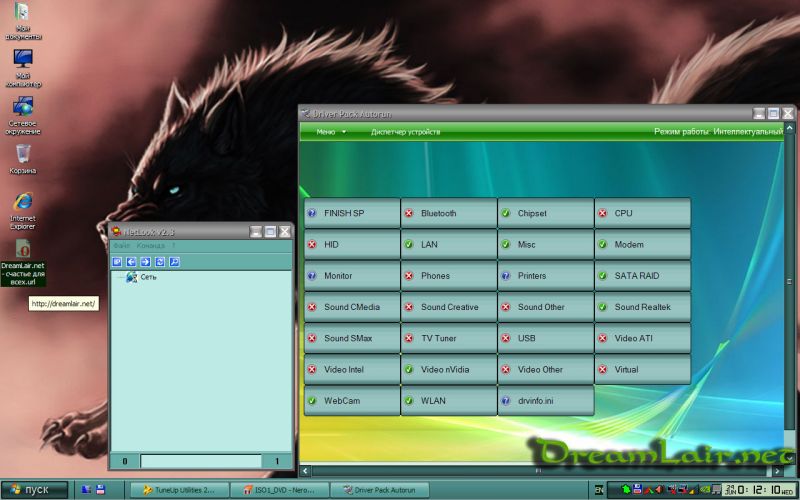
Task: Click the forward arrow icon in NetLook toolbar
Action: pyautogui.click(x=145, y=262)
